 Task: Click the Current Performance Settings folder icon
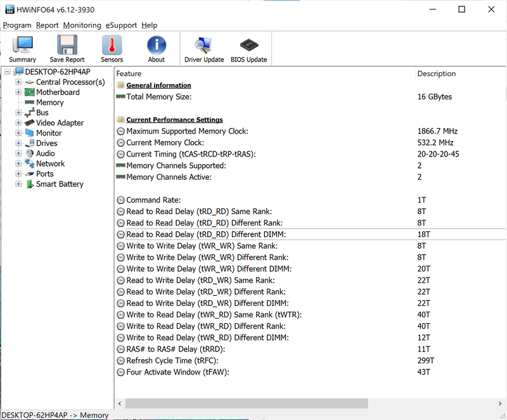121,119
